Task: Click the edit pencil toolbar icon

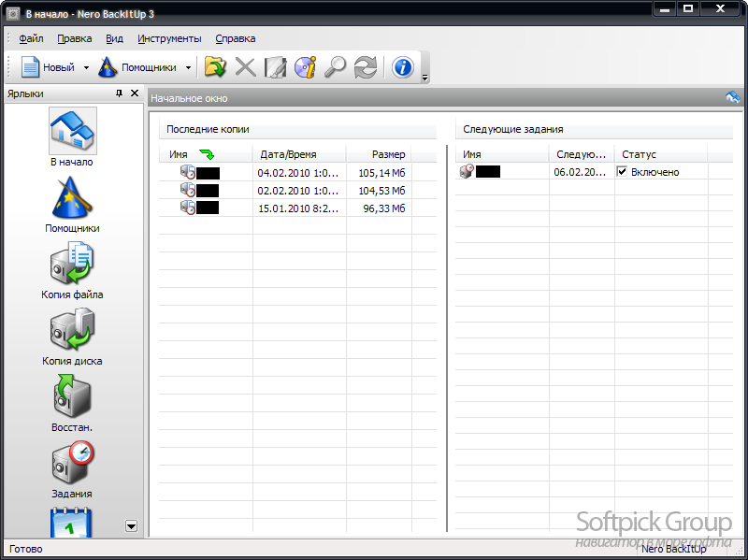Action: (x=275, y=67)
